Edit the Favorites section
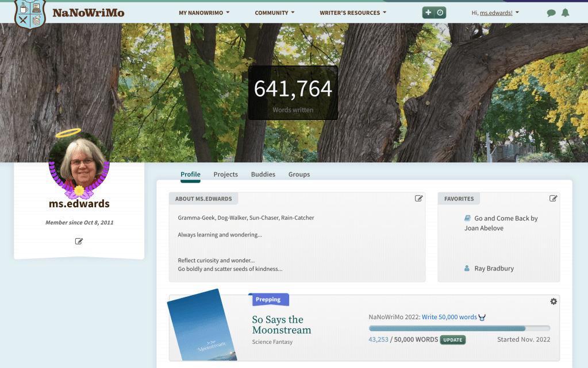 (x=553, y=199)
